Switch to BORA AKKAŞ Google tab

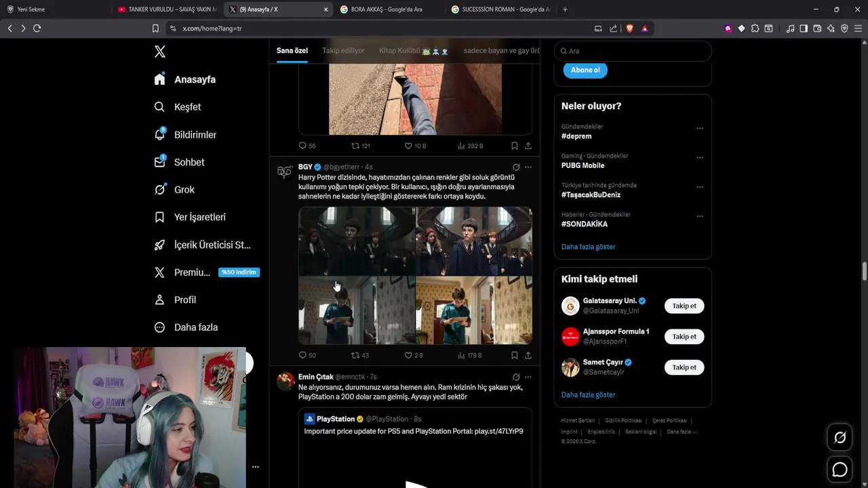click(x=387, y=9)
